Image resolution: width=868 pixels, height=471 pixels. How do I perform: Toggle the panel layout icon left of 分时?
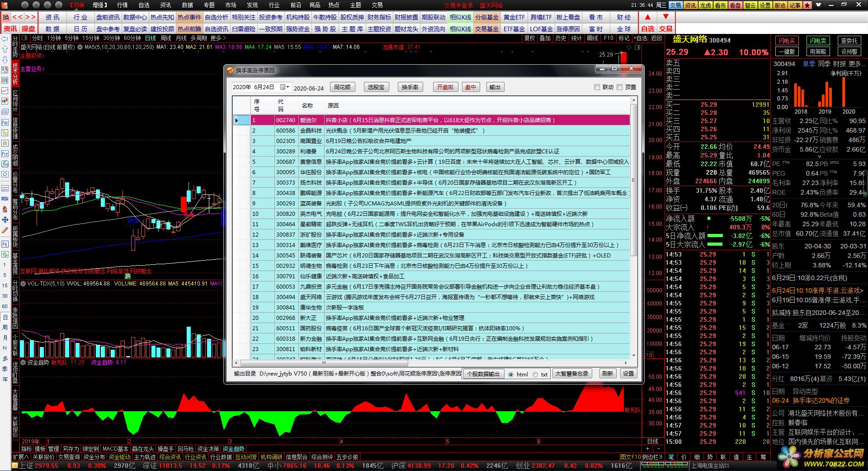click(x=24, y=38)
